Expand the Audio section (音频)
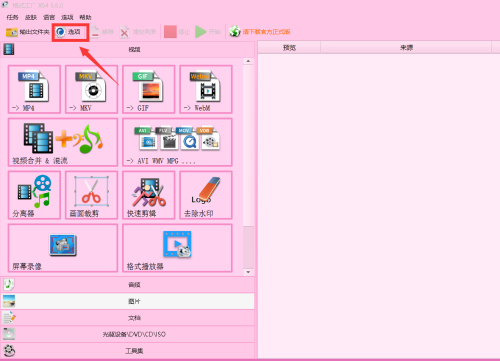Screen dimensions: 500x361 point(128,285)
